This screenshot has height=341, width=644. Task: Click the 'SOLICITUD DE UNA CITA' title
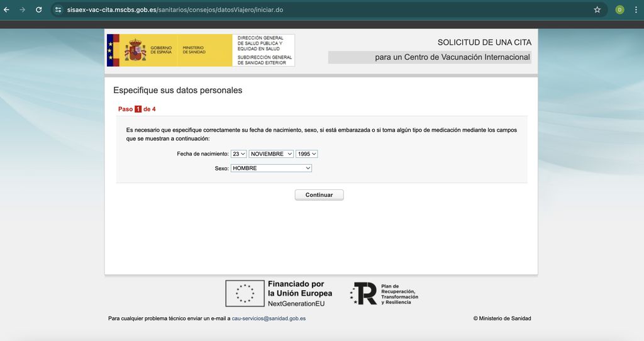tap(484, 42)
